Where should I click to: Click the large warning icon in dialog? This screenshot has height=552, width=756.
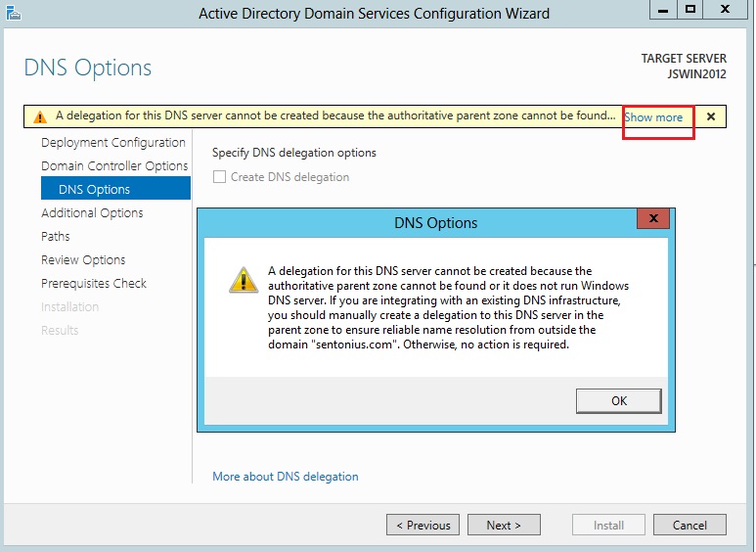244,281
